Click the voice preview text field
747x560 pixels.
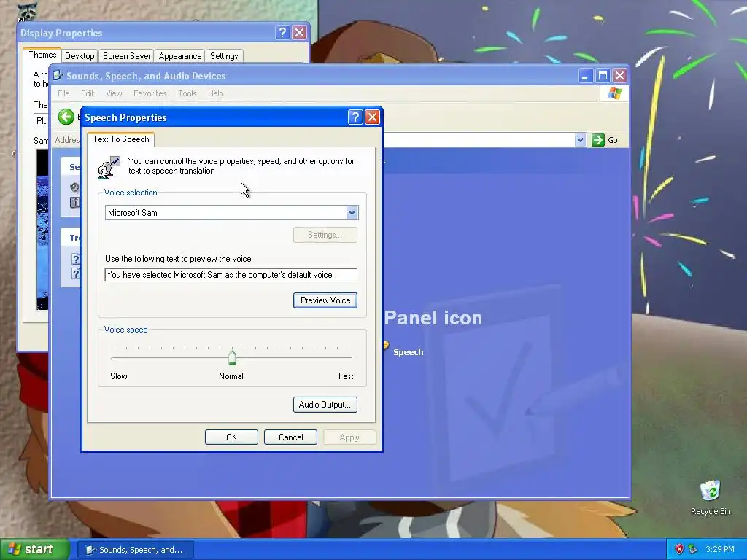231,275
